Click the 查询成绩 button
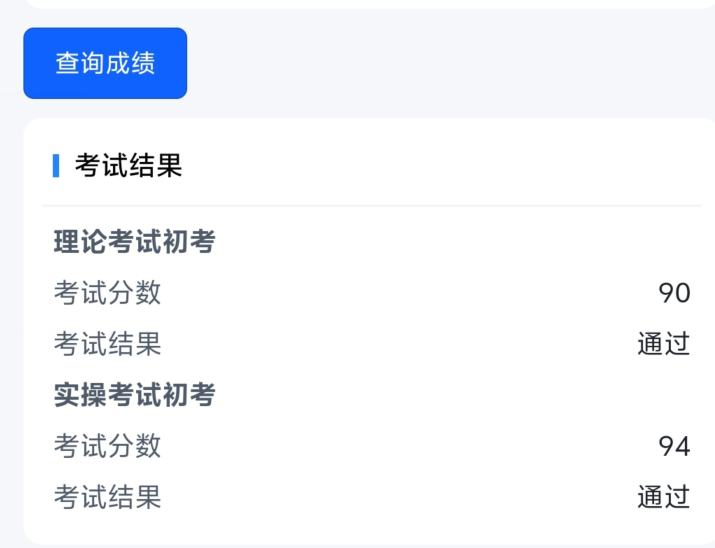 (105, 63)
